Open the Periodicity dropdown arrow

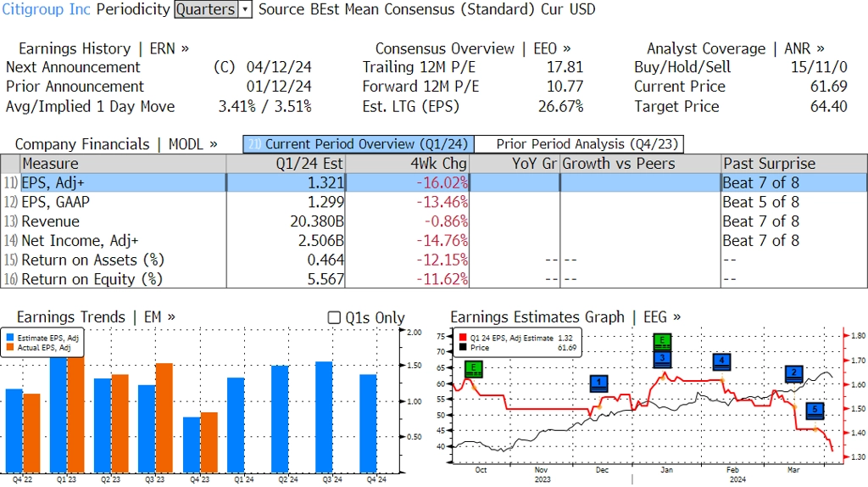245,9
